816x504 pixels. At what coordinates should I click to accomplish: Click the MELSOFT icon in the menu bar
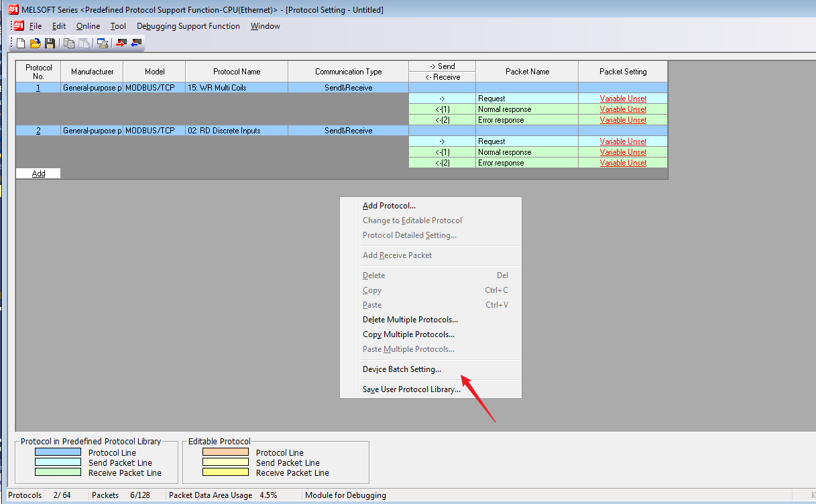[18, 26]
